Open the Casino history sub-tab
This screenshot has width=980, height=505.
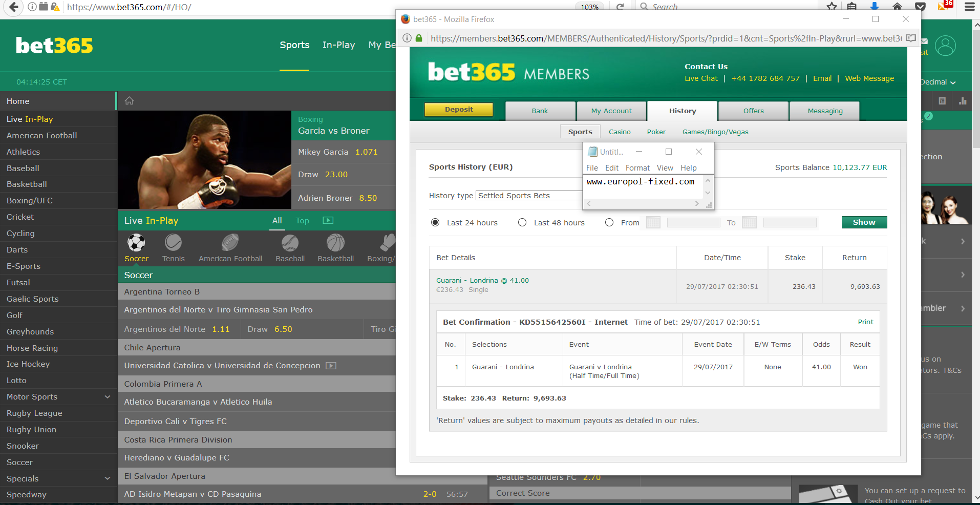pos(620,132)
